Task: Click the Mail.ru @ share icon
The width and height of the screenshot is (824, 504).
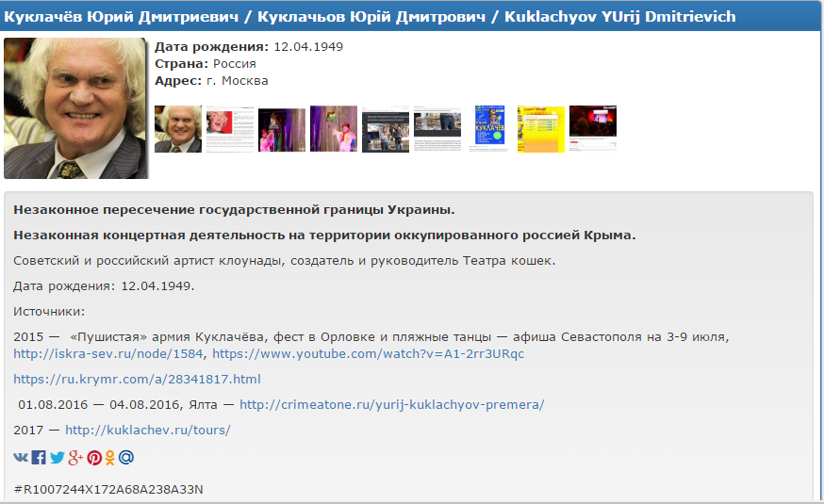Action: (x=126, y=458)
